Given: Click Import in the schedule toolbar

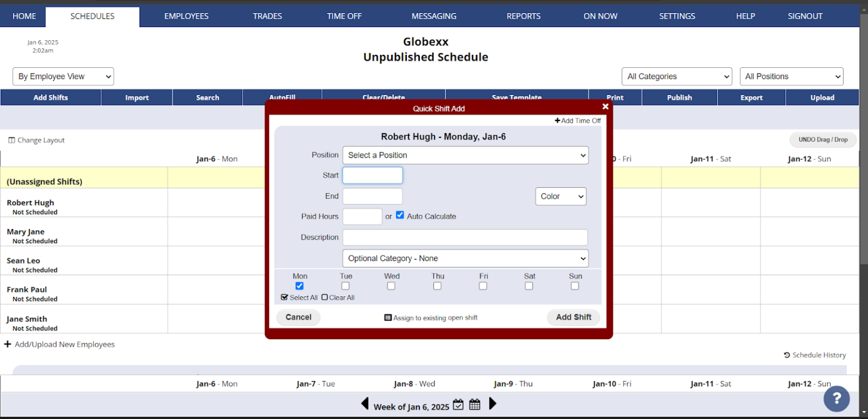Looking at the screenshot, I should [x=137, y=97].
